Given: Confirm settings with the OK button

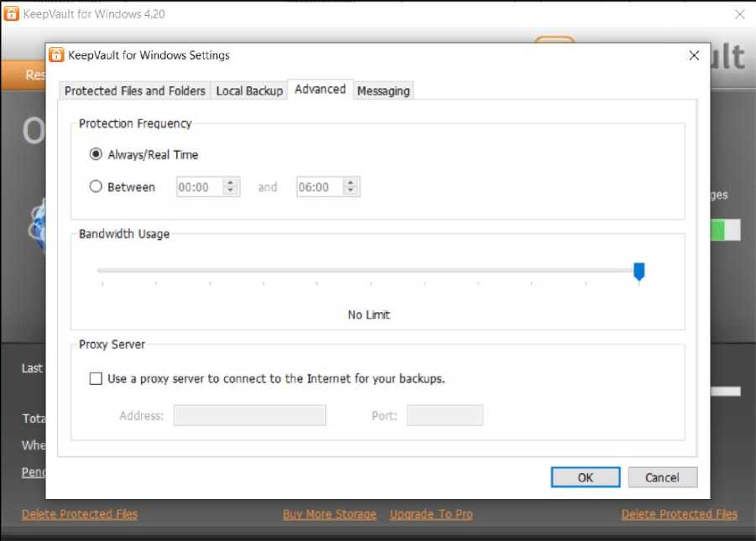Looking at the screenshot, I should 586,477.
